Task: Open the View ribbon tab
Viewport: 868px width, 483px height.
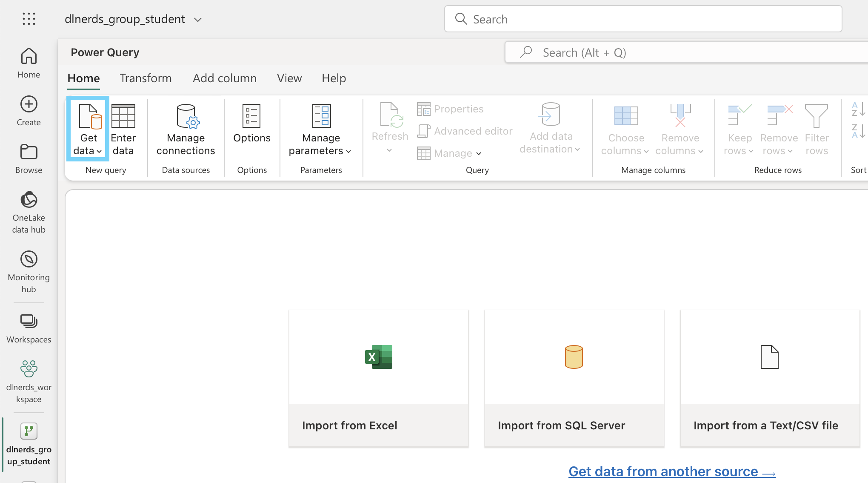Action: [289, 78]
